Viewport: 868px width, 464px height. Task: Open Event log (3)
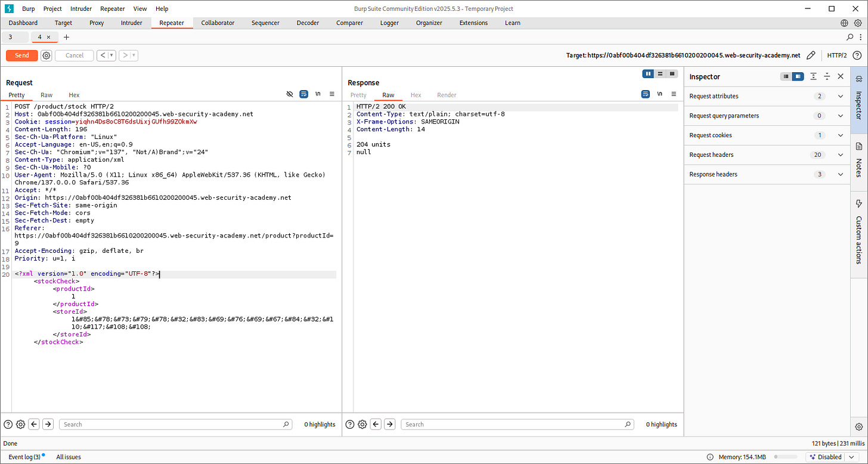tap(24, 457)
